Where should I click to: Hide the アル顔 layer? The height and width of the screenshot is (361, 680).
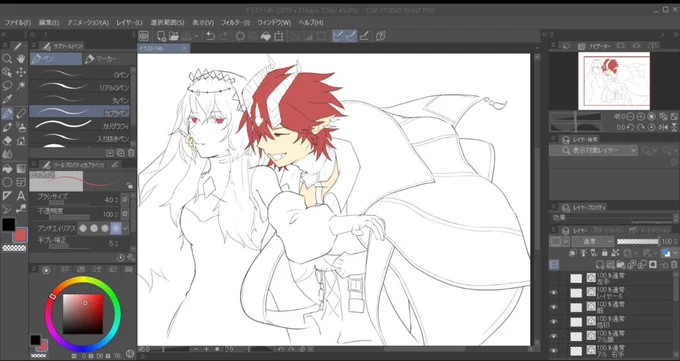553,336
